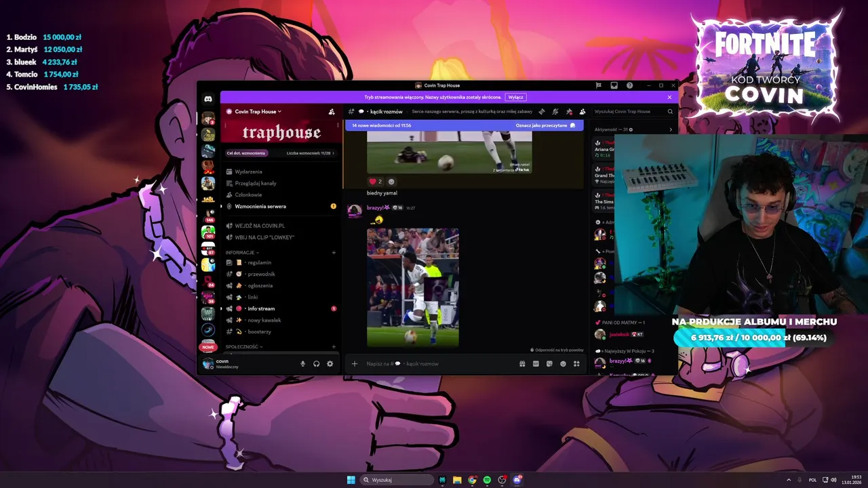The image size is (868, 488).
Task: Open user settings gear icon
Action: (x=330, y=364)
